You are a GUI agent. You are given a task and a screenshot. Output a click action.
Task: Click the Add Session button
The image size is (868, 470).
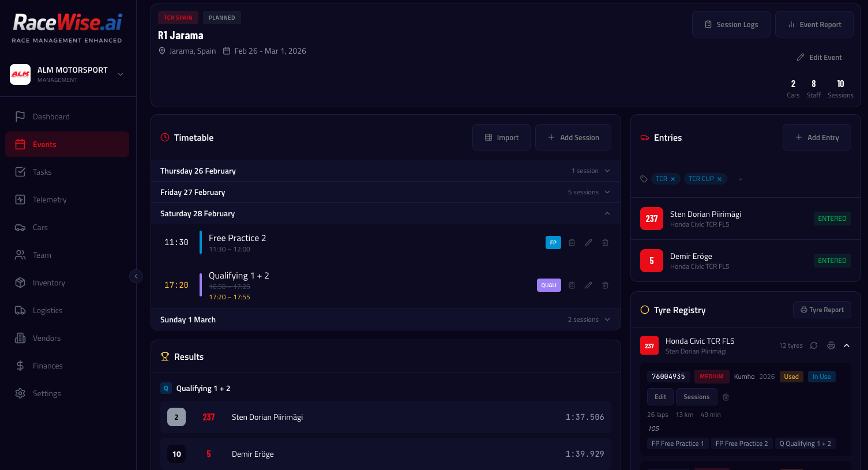(x=573, y=137)
